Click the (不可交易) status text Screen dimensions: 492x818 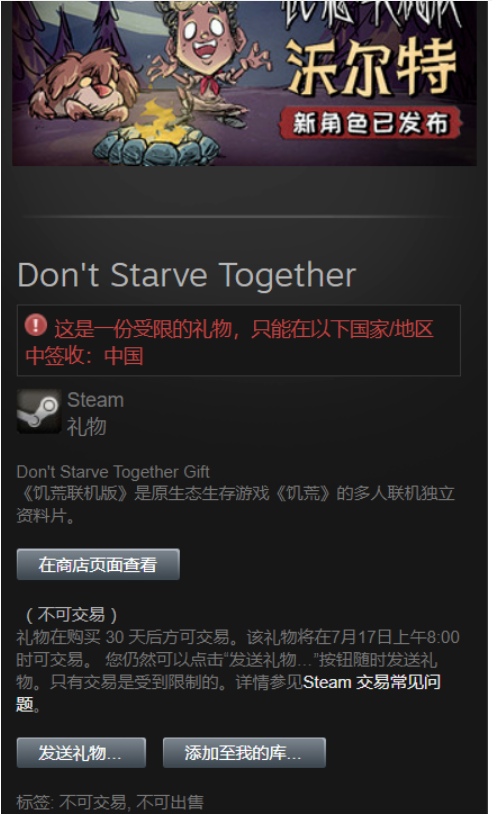click(71, 615)
